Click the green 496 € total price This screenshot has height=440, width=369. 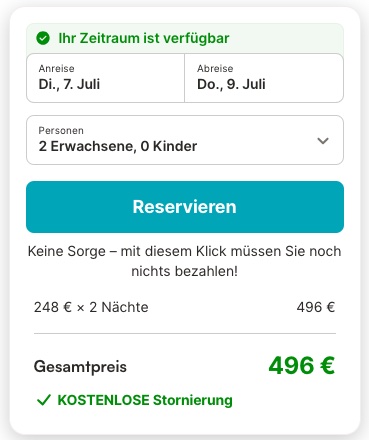coord(301,366)
